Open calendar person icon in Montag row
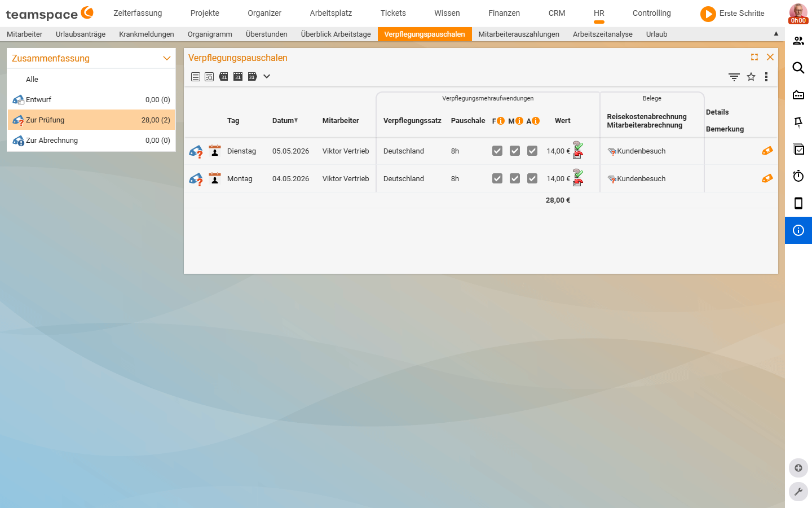812x508 pixels. pyautogui.click(x=215, y=178)
